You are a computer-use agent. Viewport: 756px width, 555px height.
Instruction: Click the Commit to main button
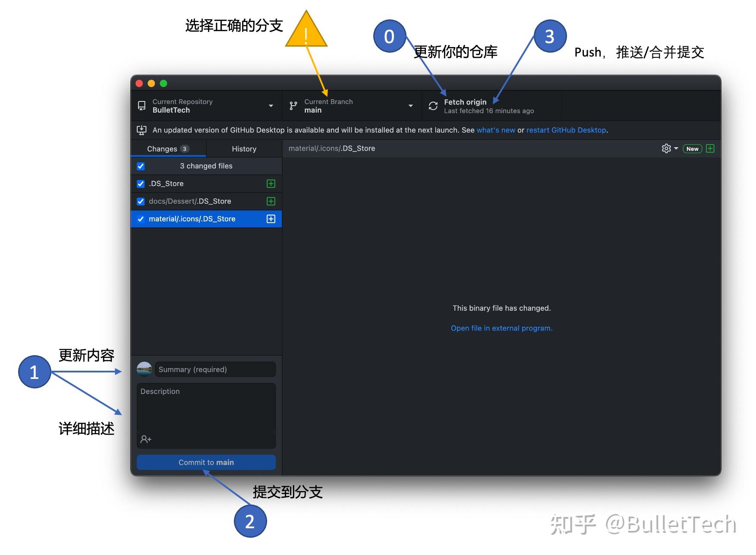coord(206,462)
